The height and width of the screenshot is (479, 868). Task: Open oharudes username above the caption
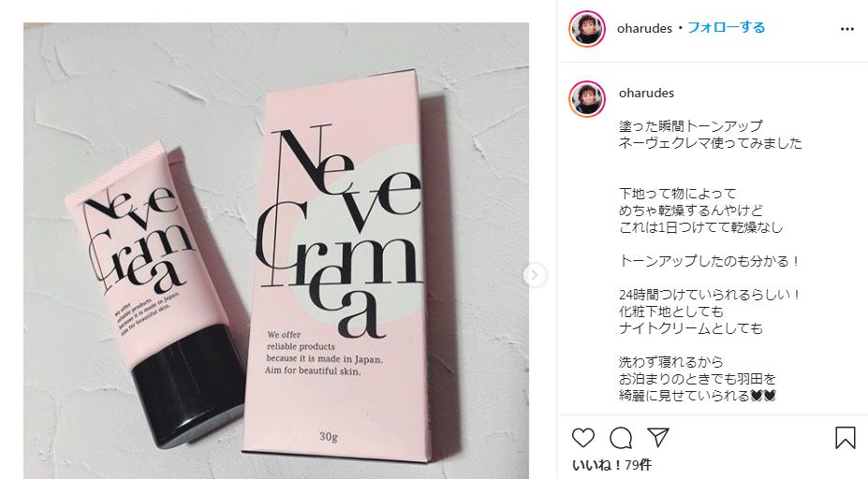[646, 93]
